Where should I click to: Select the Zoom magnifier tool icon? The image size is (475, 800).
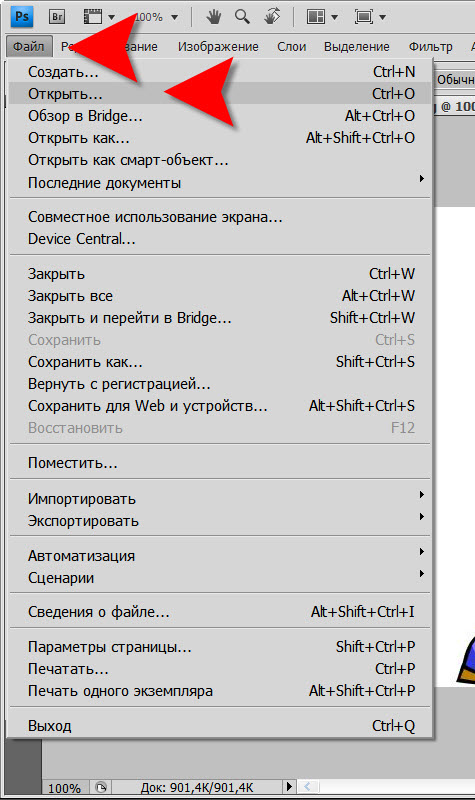click(242, 17)
